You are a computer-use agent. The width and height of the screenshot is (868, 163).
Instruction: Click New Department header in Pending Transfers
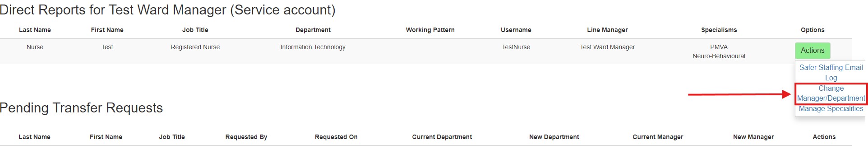(x=554, y=137)
